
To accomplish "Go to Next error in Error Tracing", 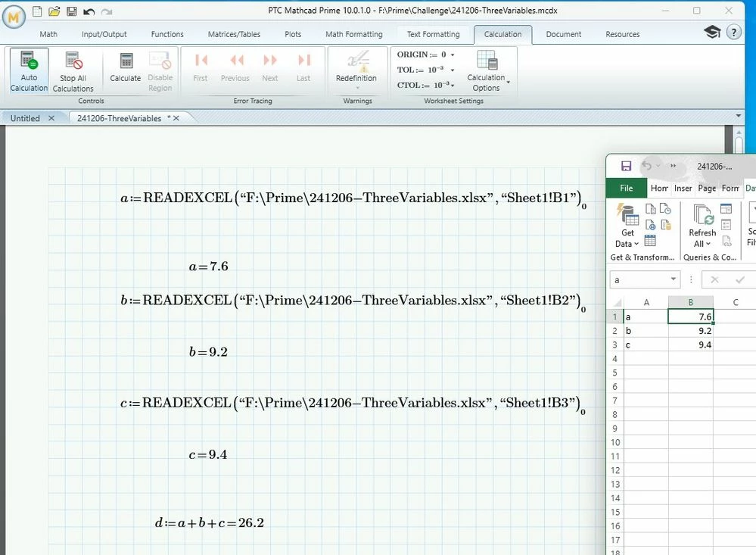I will coord(270,67).
